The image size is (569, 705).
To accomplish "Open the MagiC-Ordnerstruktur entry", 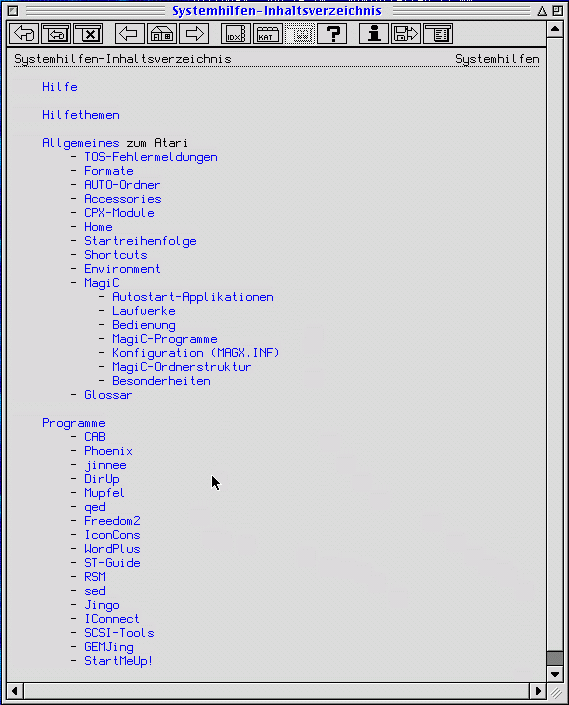I will 182,367.
